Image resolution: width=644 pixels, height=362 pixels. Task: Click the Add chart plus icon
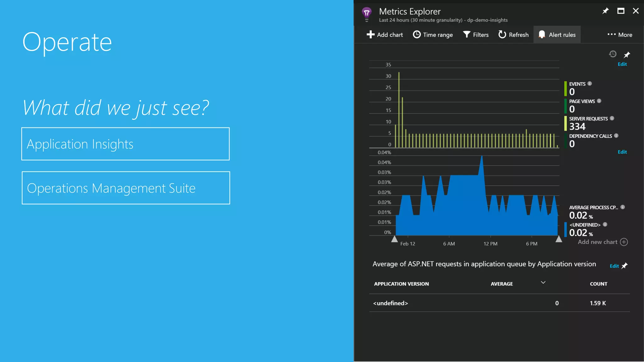click(371, 35)
